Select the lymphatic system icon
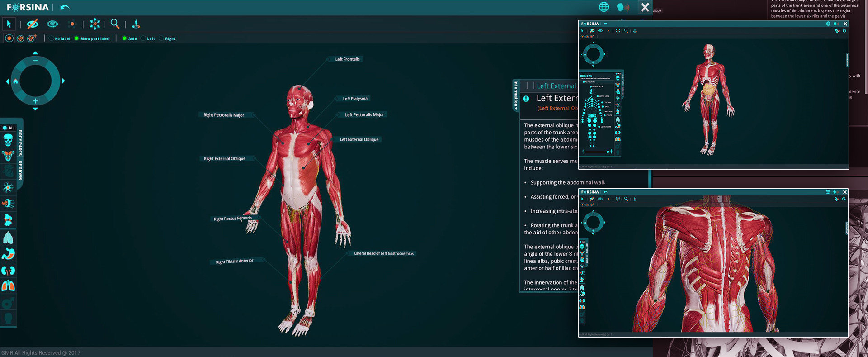Image resolution: width=868 pixels, height=357 pixels. pos(8,203)
